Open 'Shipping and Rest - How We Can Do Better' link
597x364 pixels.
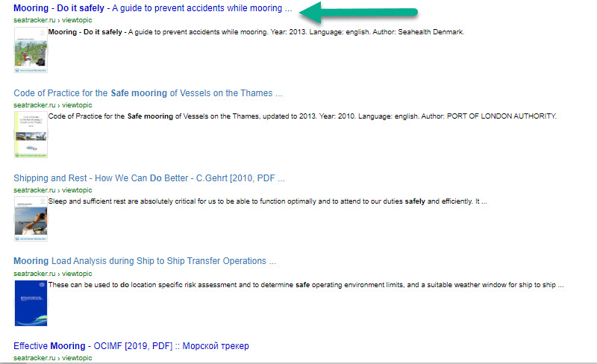pyautogui.click(x=149, y=178)
